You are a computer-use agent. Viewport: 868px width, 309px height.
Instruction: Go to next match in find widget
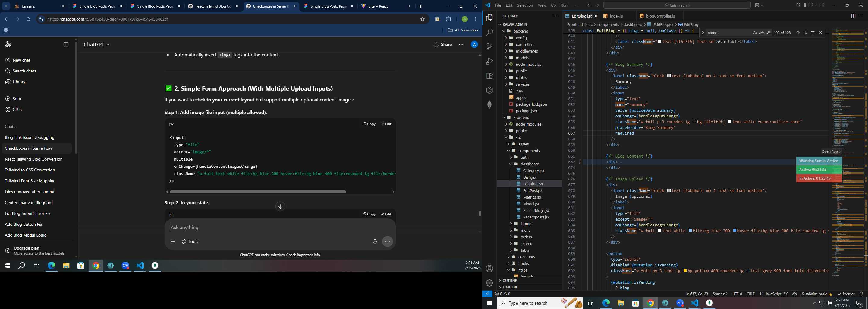[806, 33]
